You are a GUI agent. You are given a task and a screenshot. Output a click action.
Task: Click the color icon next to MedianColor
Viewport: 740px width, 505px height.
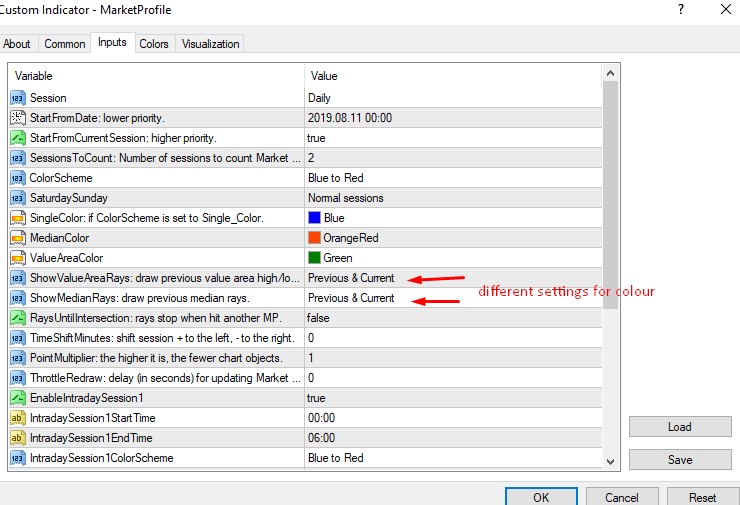coord(17,238)
